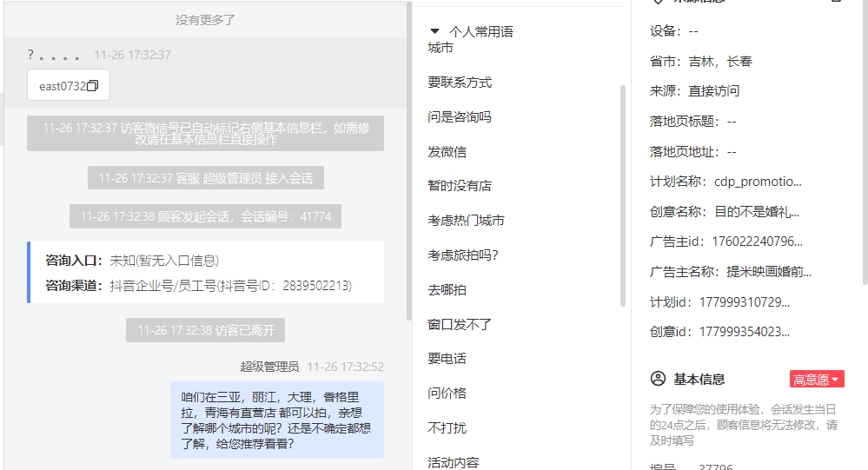This screenshot has width=868, height=470.
Task: Click the 计划id 177999310729... value
Action: click(745, 301)
